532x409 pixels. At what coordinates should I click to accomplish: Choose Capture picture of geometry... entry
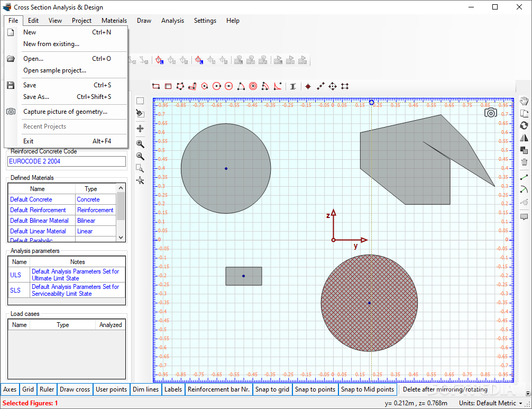click(67, 112)
